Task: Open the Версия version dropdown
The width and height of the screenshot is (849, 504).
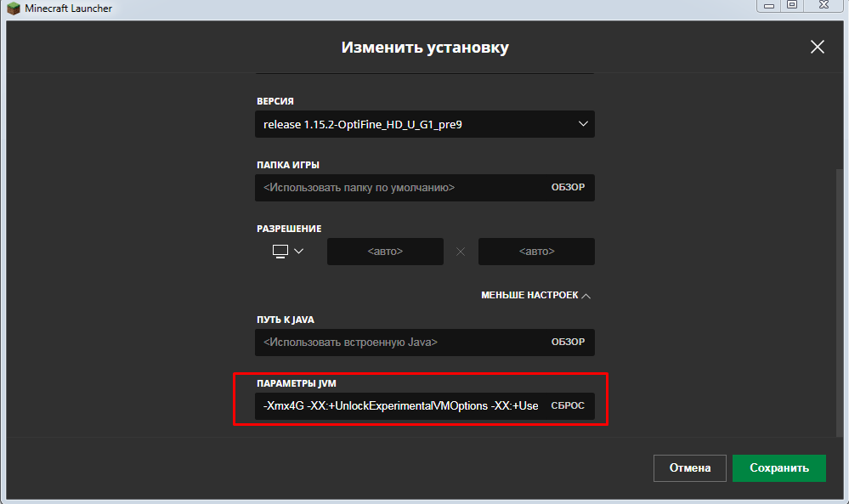Action: pos(425,124)
